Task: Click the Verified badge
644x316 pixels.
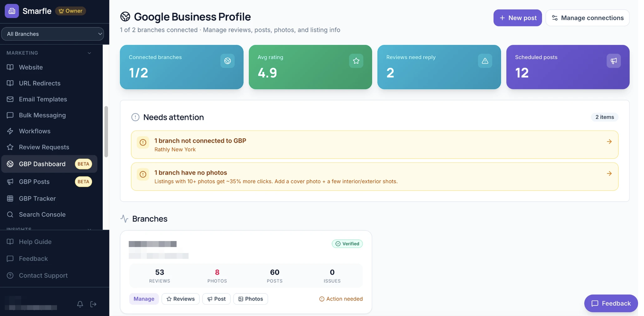Action: [347, 244]
